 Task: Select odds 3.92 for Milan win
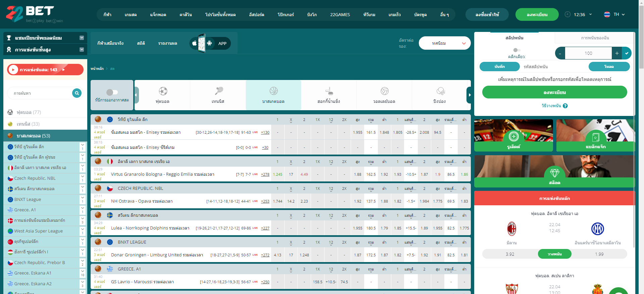(510, 254)
